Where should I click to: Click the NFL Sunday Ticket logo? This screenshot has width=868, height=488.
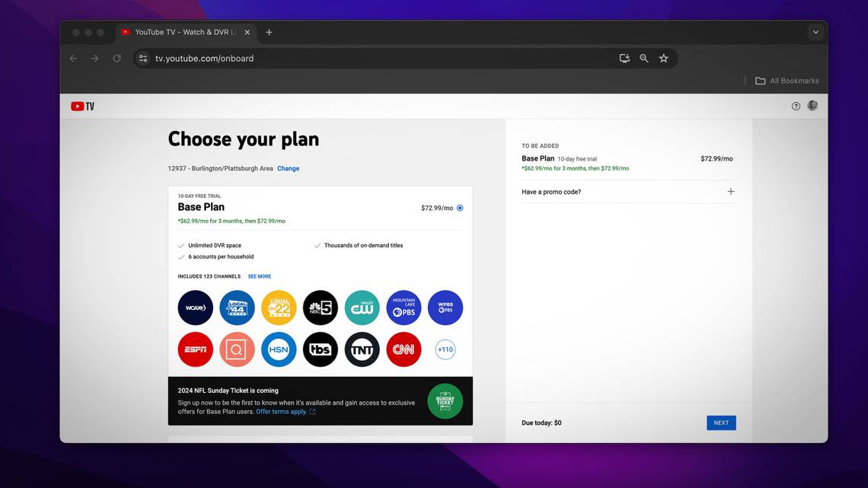pyautogui.click(x=445, y=401)
